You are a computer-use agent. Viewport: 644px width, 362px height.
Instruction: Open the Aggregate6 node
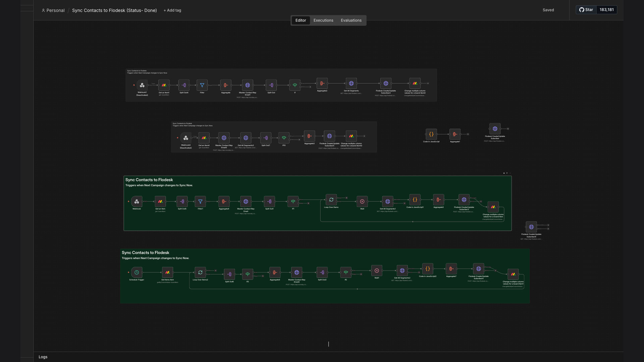pyautogui.click(x=275, y=273)
